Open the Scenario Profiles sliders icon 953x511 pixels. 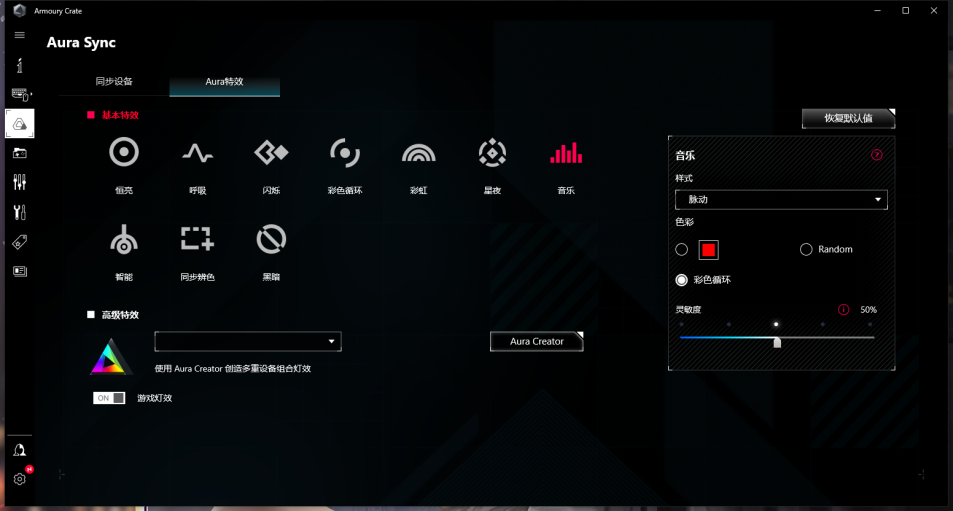coord(19,182)
